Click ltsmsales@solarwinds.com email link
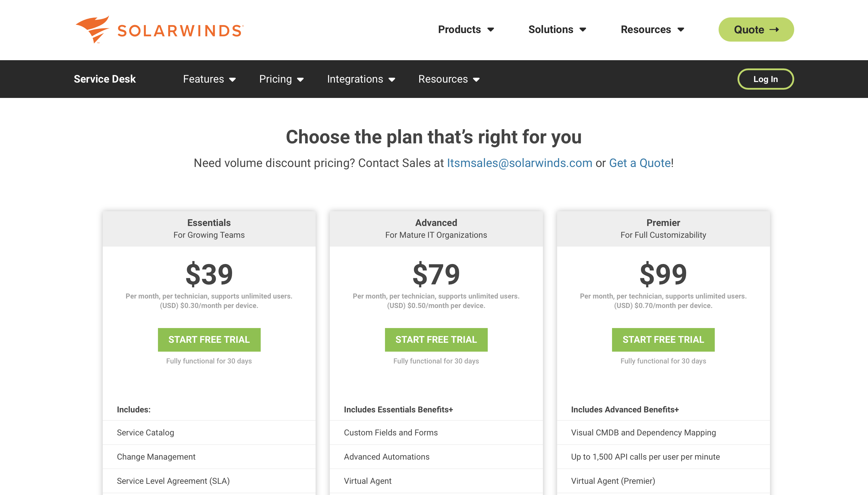This screenshot has width=868, height=495. point(519,162)
